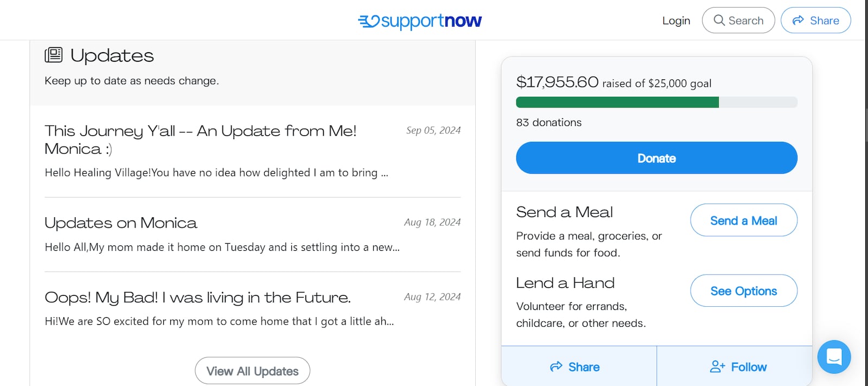Image resolution: width=868 pixels, height=386 pixels.
Task: Open the Login page
Action: point(676,21)
